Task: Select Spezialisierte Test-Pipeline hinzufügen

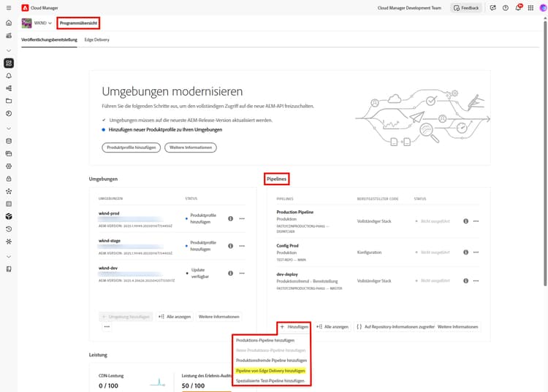Action: coord(270,381)
